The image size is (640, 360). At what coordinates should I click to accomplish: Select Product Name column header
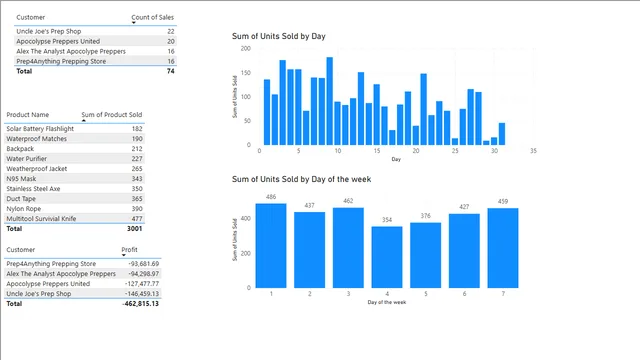pos(27,115)
